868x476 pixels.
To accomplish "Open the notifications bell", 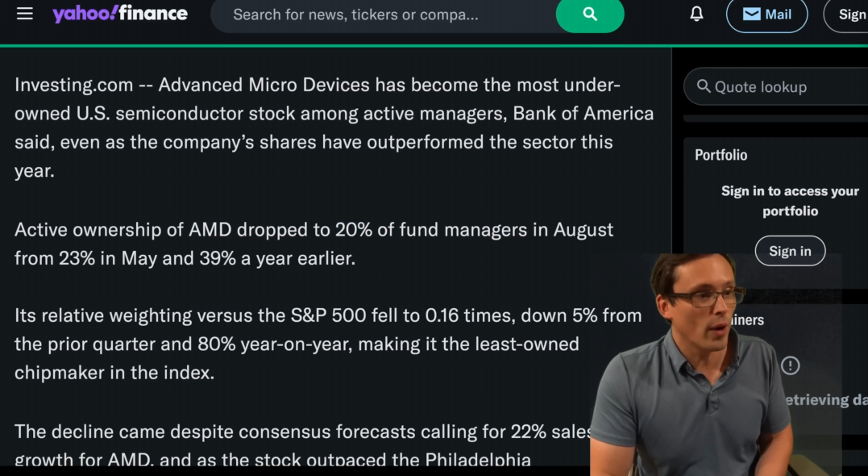I will pyautogui.click(x=696, y=14).
